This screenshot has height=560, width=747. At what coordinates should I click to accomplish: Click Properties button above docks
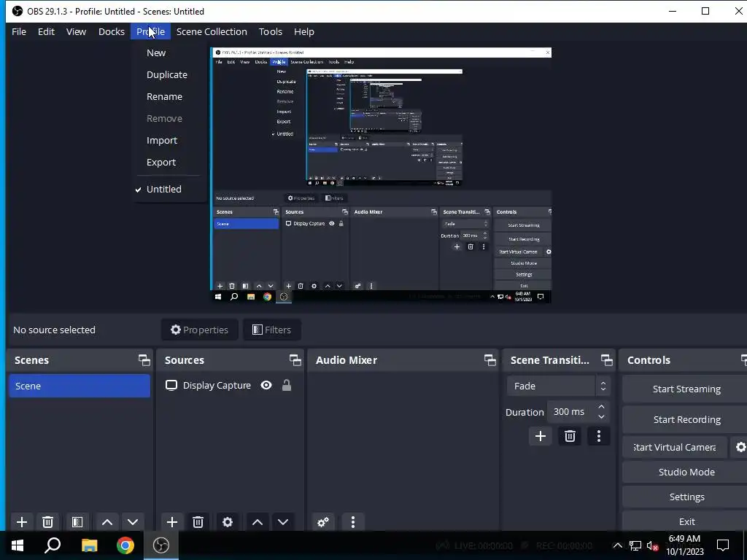pyautogui.click(x=200, y=330)
